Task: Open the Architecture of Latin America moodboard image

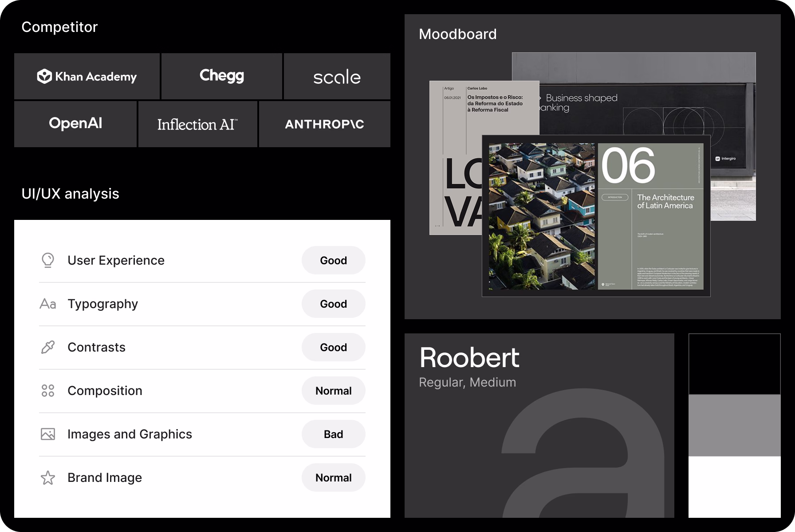Action: (596, 216)
